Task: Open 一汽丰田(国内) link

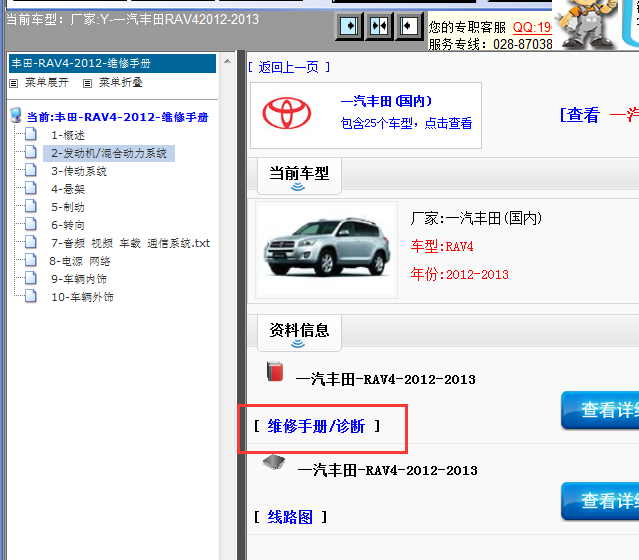Action: [x=386, y=101]
